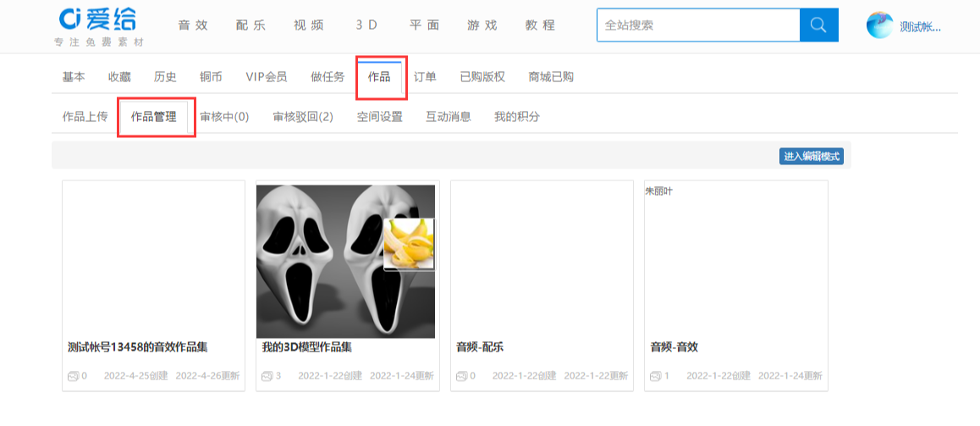Go to the 我的积分 sub-tab
Screen dimensions: 980x426
point(517,116)
